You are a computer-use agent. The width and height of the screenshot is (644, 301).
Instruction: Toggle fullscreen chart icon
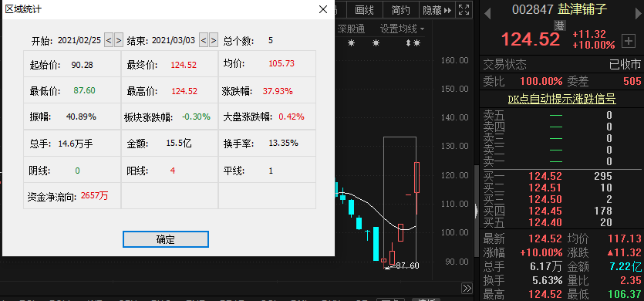tap(464, 9)
